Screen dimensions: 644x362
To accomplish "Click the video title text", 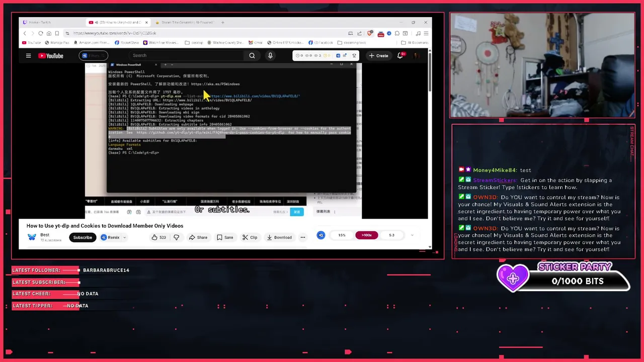I will [x=105, y=226].
